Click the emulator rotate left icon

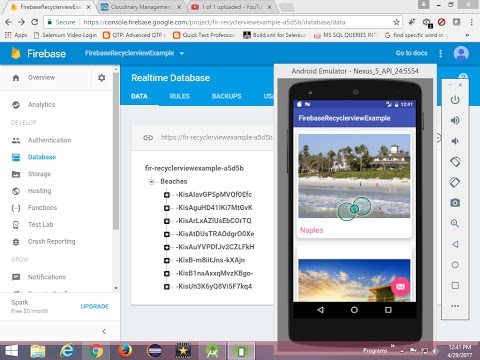(x=455, y=162)
